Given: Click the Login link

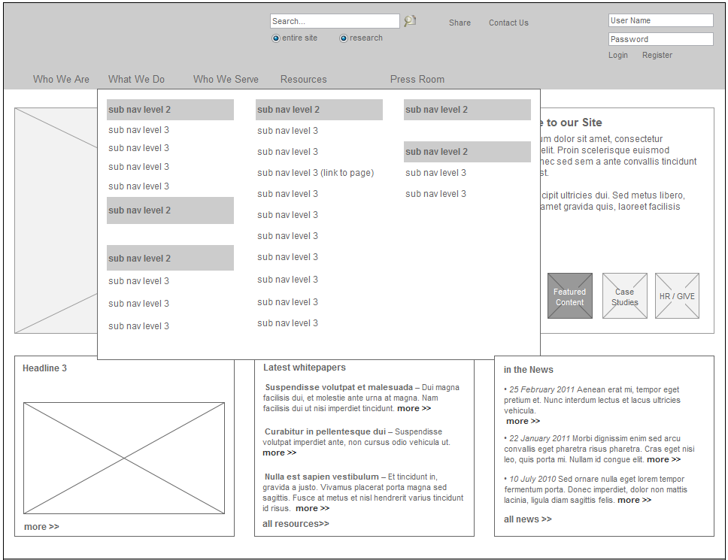Looking at the screenshot, I should [618, 55].
